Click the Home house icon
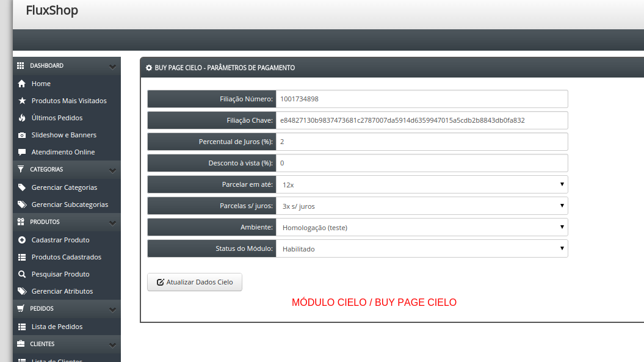The height and width of the screenshot is (362, 644). click(x=22, y=84)
